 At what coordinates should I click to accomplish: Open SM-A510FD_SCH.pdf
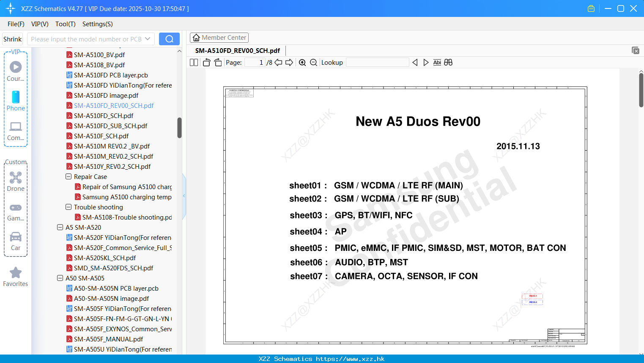[x=104, y=115]
